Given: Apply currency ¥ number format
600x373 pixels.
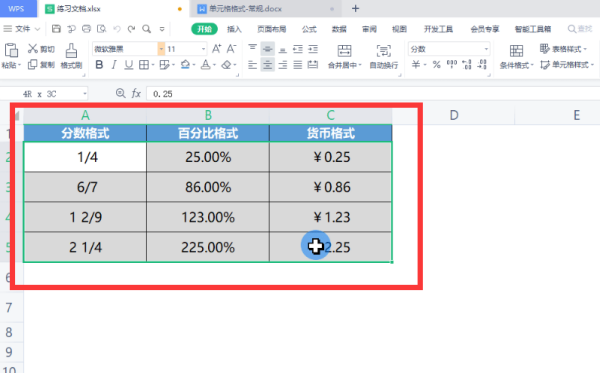Looking at the screenshot, I should pyautogui.click(x=416, y=65).
